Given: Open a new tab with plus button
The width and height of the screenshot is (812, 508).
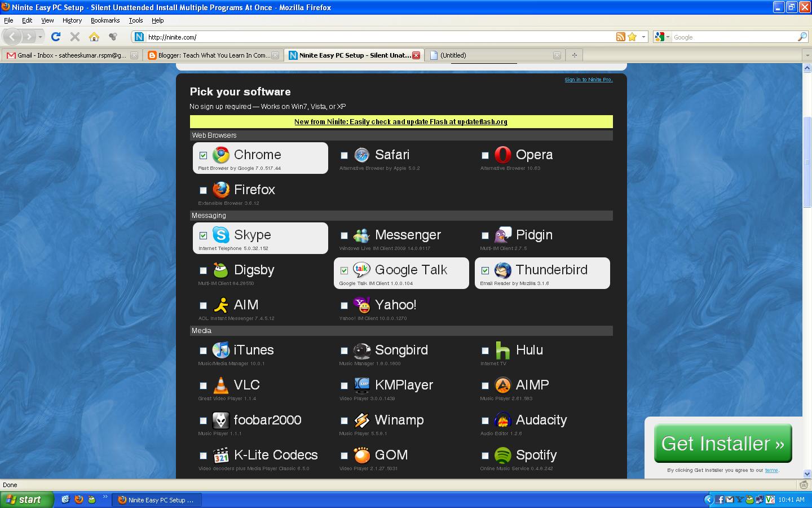Looking at the screenshot, I should [x=574, y=55].
